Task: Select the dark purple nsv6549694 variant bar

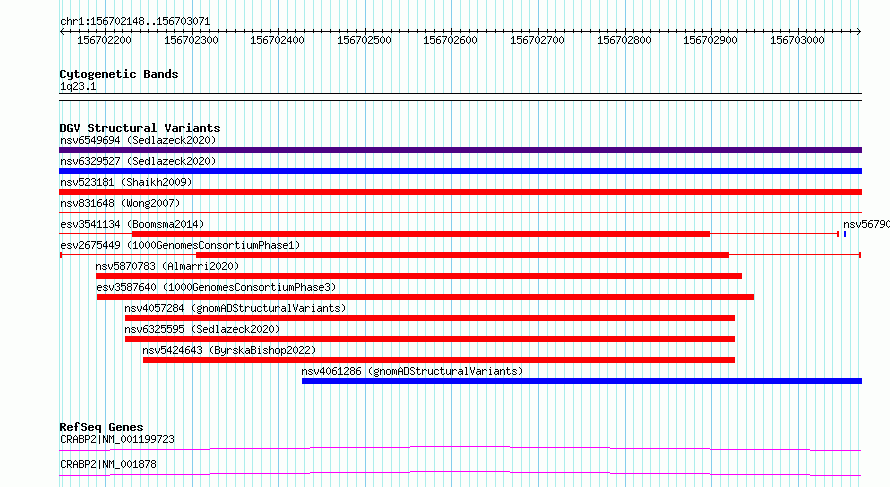Action: pyautogui.click(x=460, y=150)
